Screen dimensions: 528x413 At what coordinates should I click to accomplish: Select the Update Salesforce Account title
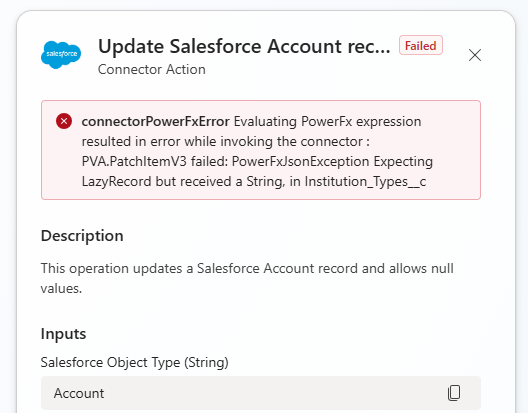tap(244, 46)
